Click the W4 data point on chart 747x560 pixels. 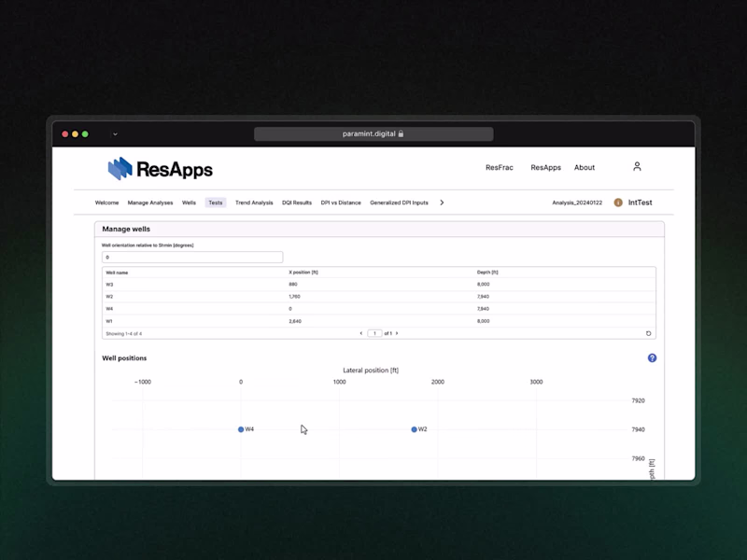click(241, 429)
